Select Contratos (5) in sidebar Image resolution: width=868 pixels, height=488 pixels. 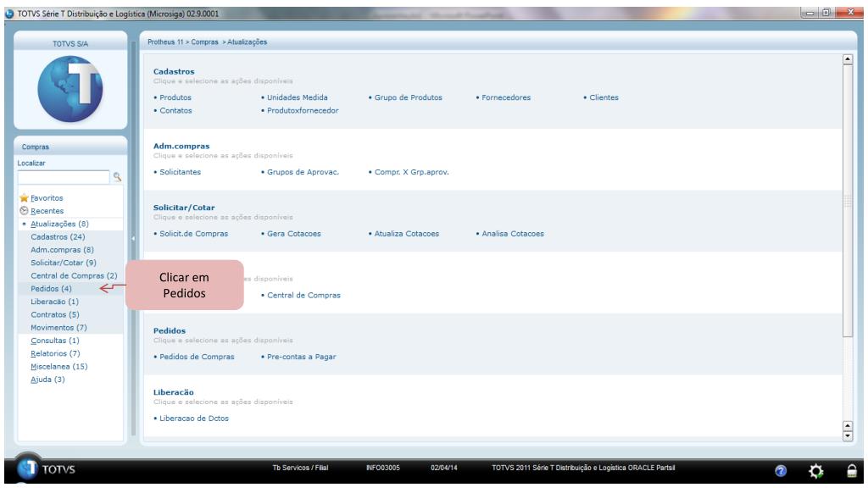click(55, 314)
